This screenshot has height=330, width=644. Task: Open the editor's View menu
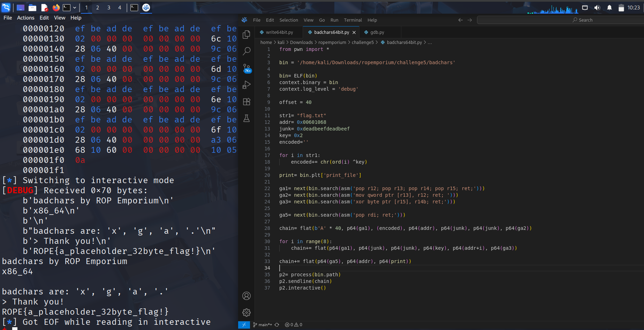click(309, 20)
